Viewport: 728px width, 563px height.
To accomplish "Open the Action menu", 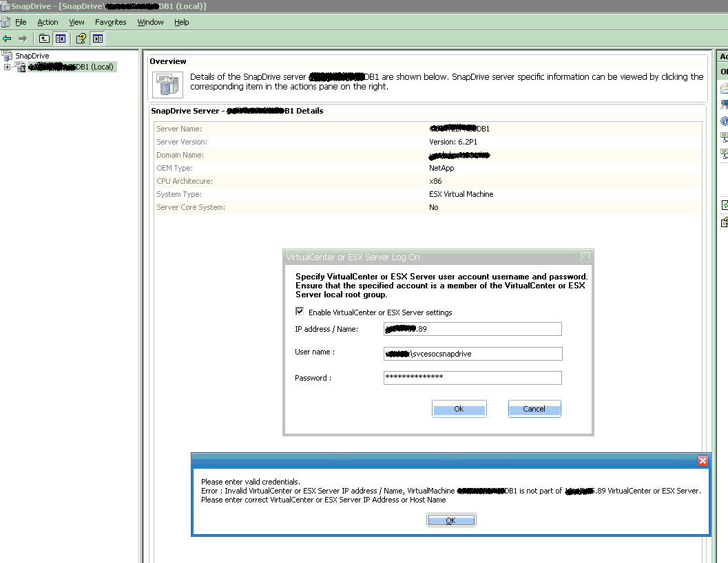I will [x=48, y=22].
